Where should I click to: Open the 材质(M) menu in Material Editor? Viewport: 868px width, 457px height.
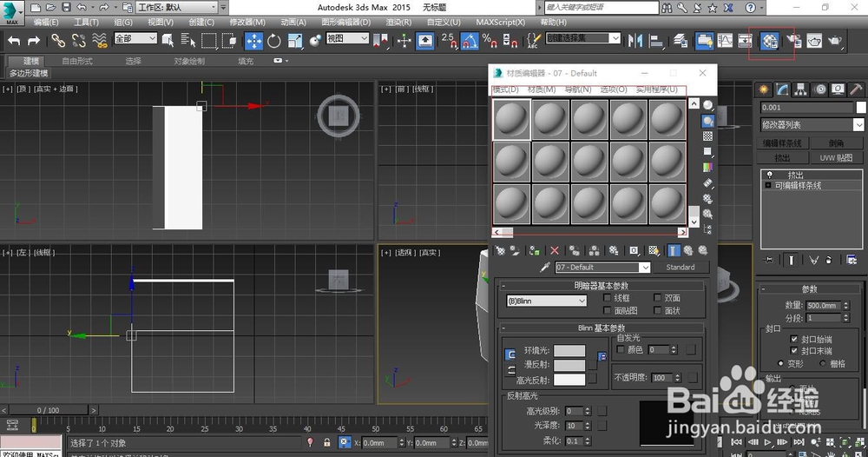coord(542,89)
